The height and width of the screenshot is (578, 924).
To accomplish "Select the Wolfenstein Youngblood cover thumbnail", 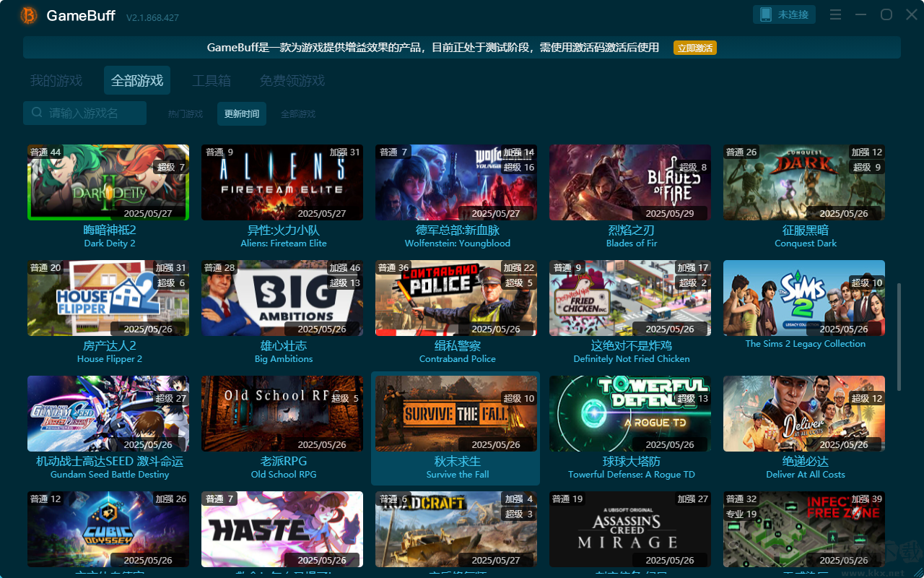I will click(456, 182).
